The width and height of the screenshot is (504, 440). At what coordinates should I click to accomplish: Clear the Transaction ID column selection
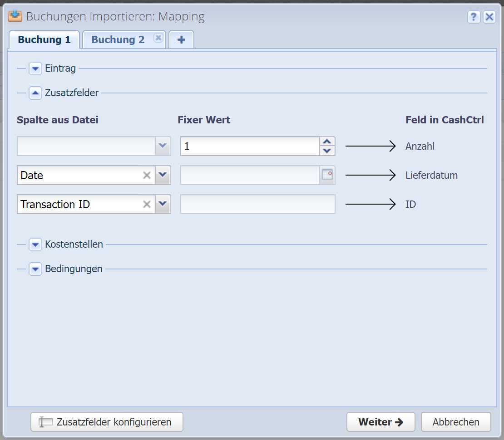[147, 205]
